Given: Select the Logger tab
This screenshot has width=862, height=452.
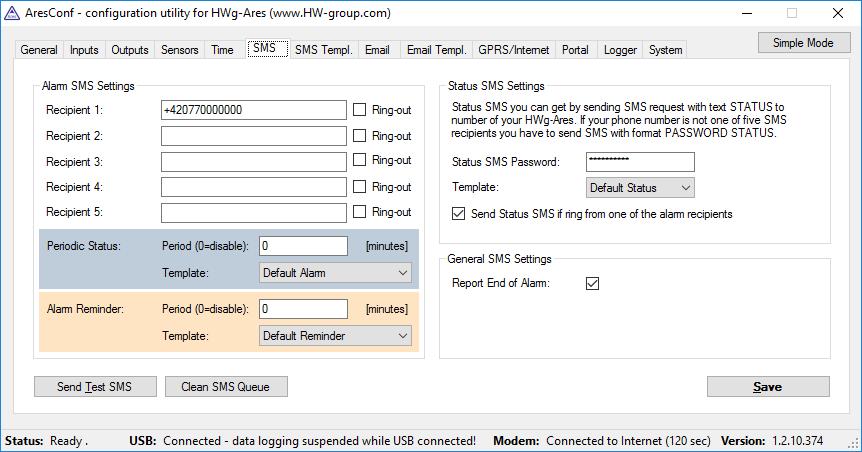Looking at the screenshot, I should coord(620,50).
